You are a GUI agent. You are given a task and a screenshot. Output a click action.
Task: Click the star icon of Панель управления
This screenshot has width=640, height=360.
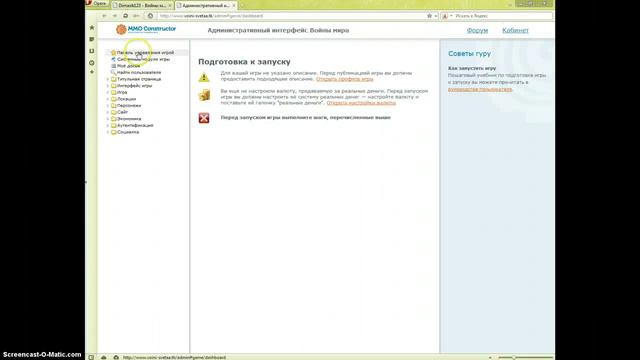[113, 52]
